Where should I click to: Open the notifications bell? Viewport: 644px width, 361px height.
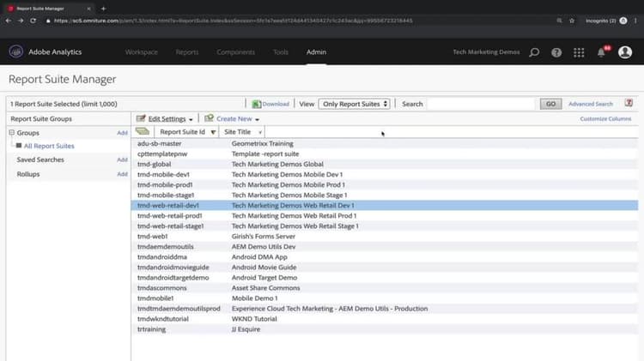click(x=601, y=52)
